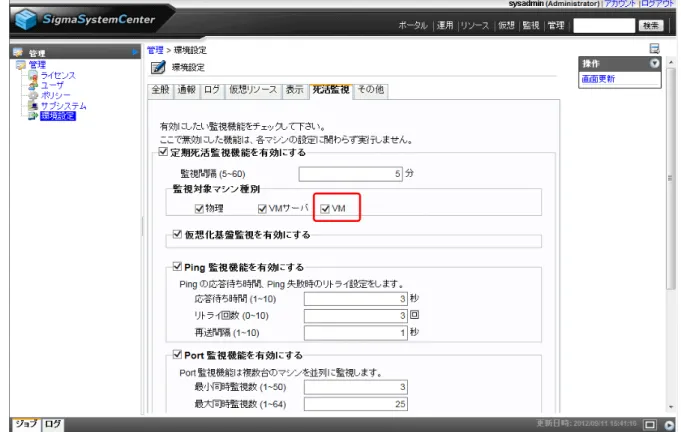Image resolution: width=681 pixels, height=432 pixels.
Task: Click the 監視間隔 (5~60) field
Action: pos(351,174)
